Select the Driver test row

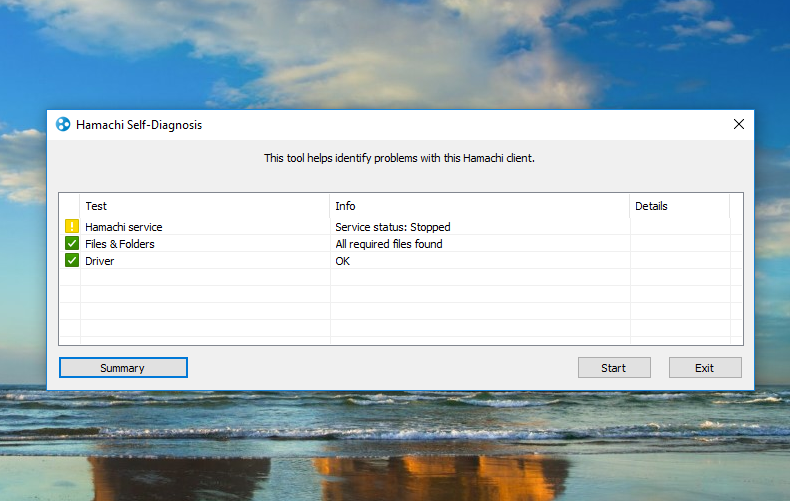click(x=401, y=261)
